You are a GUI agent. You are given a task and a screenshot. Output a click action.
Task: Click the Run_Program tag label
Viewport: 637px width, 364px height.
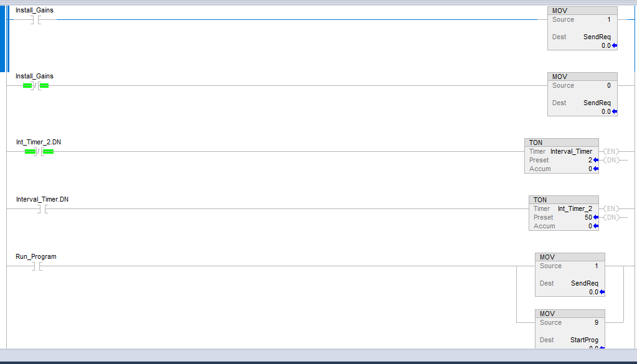(x=36, y=256)
